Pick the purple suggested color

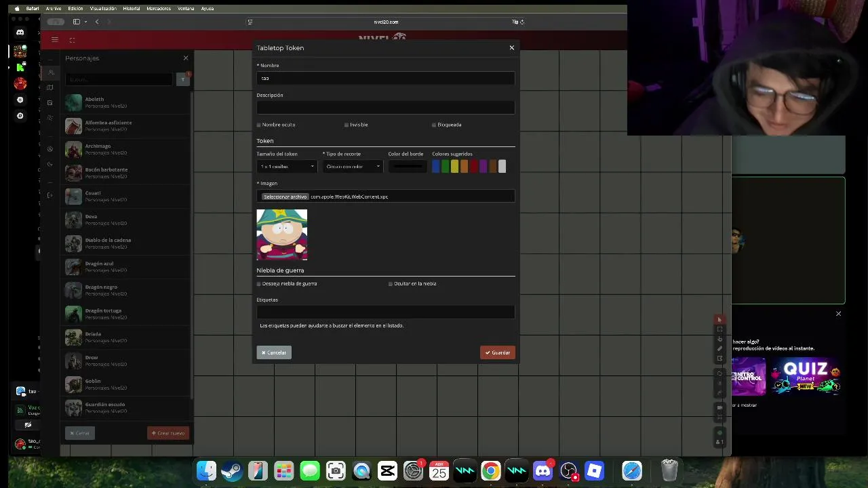[483, 166]
